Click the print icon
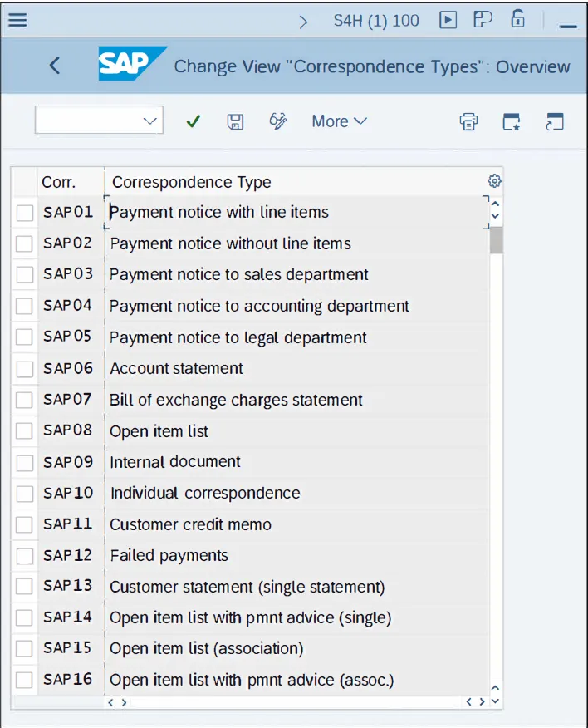This screenshot has width=588, height=728. pos(468,121)
